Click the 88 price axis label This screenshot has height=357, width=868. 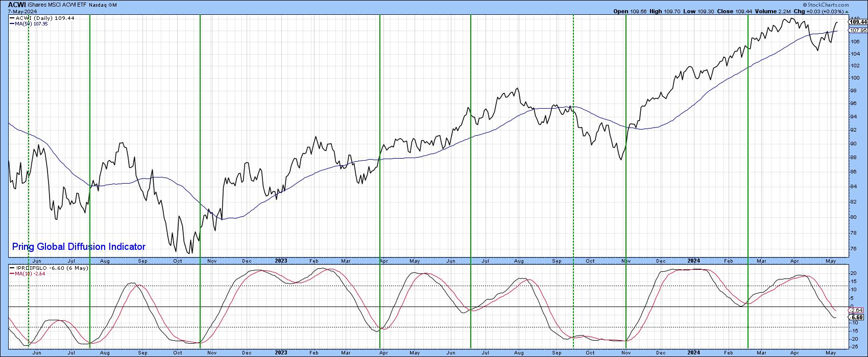[853, 158]
